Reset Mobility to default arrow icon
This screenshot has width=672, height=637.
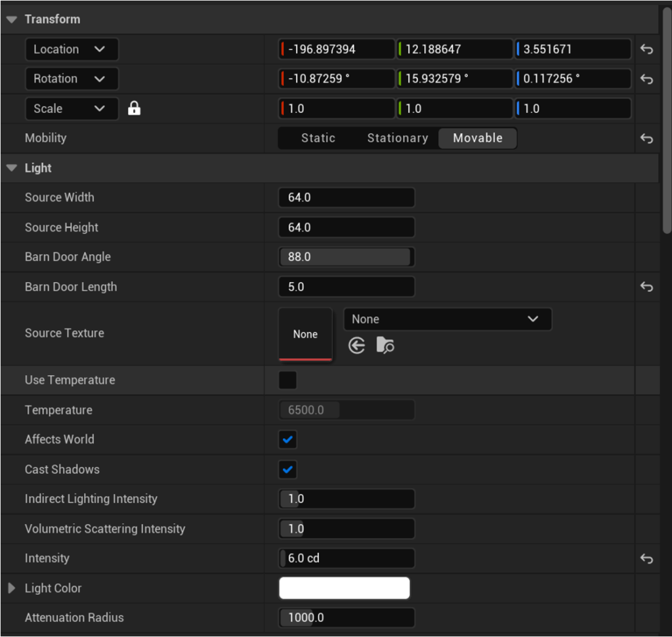point(646,138)
